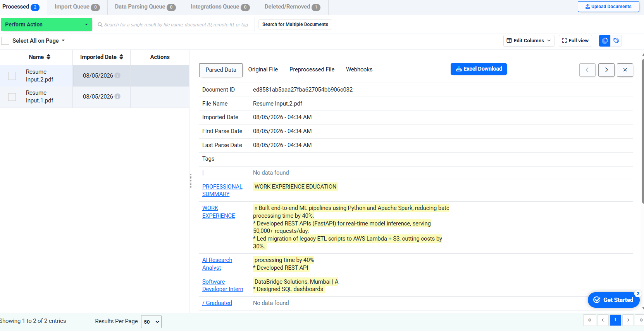Go to previous document arrow

[587, 70]
